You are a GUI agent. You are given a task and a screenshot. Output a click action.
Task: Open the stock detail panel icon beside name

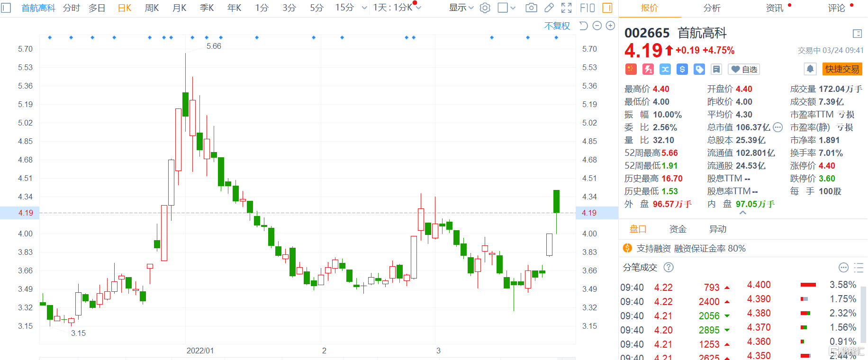point(857,33)
